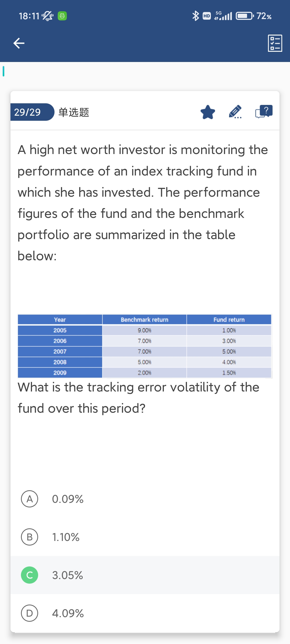Open the note pencil icon
290x644 pixels.
(x=235, y=112)
